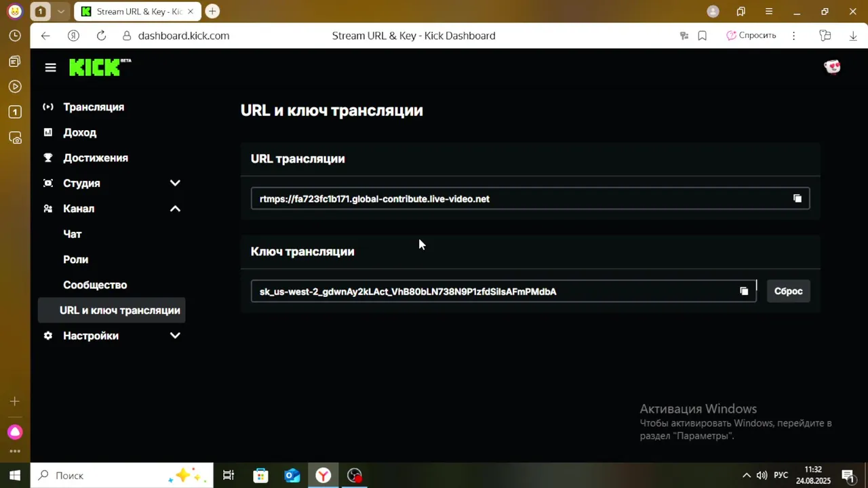
Task: Click the dashboard.kick.com address
Action: (x=184, y=36)
